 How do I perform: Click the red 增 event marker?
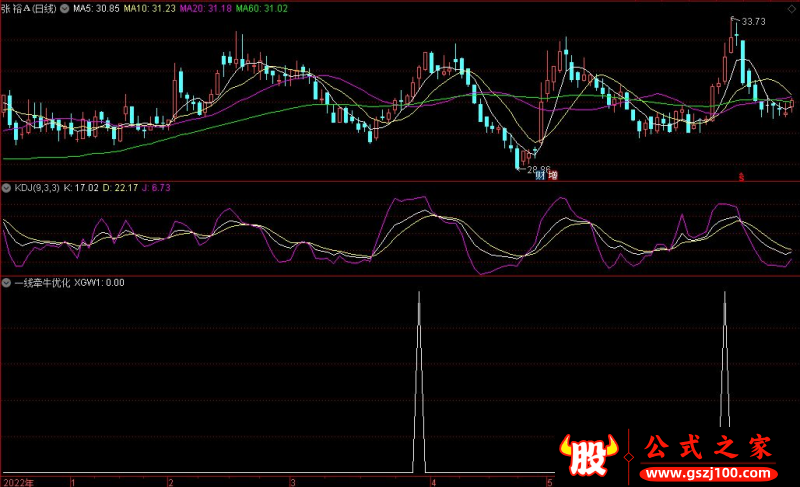[552, 176]
